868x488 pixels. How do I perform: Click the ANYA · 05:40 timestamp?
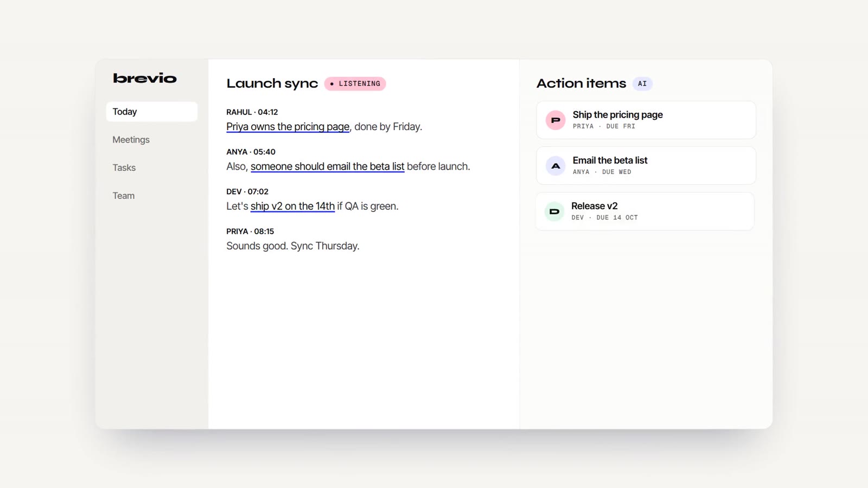(x=251, y=152)
